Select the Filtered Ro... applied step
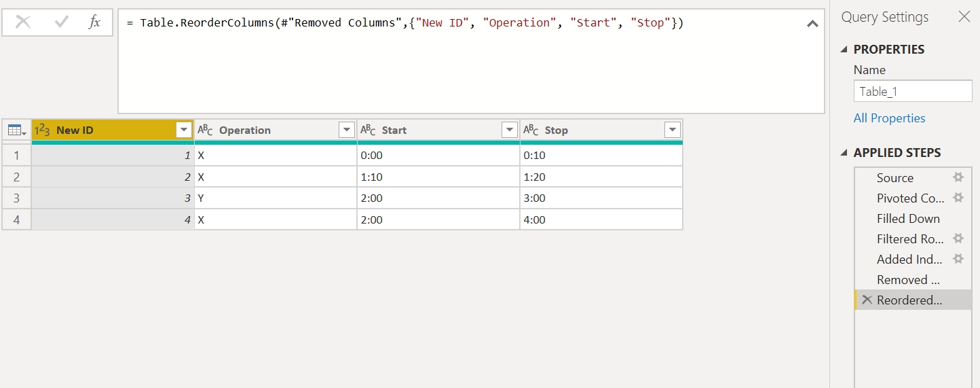The image size is (980, 388). coord(913,239)
